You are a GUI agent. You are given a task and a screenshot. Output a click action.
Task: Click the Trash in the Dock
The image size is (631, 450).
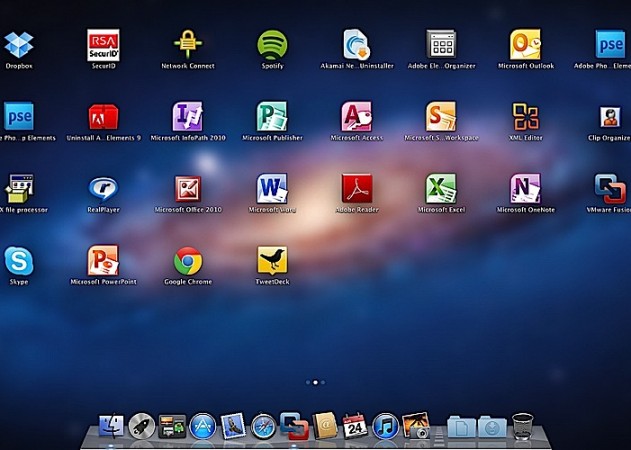click(524, 427)
